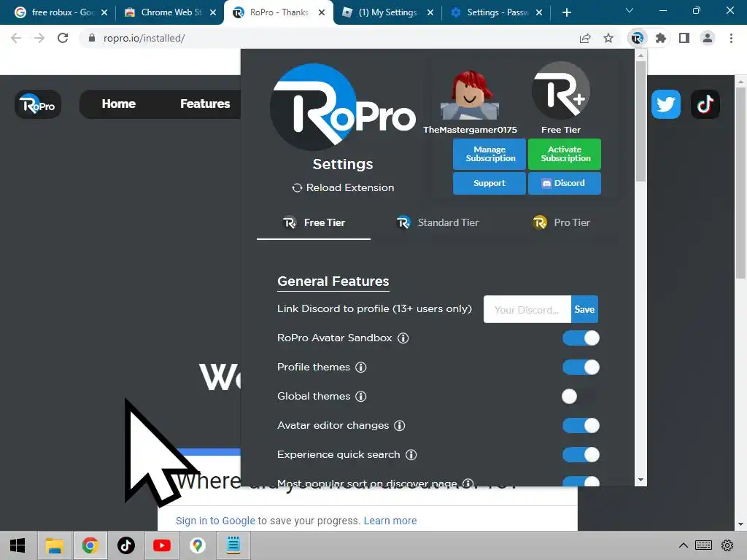The width and height of the screenshot is (747, 560).
Task: Show info icon for Global themes
Action: tap(360, 396)
